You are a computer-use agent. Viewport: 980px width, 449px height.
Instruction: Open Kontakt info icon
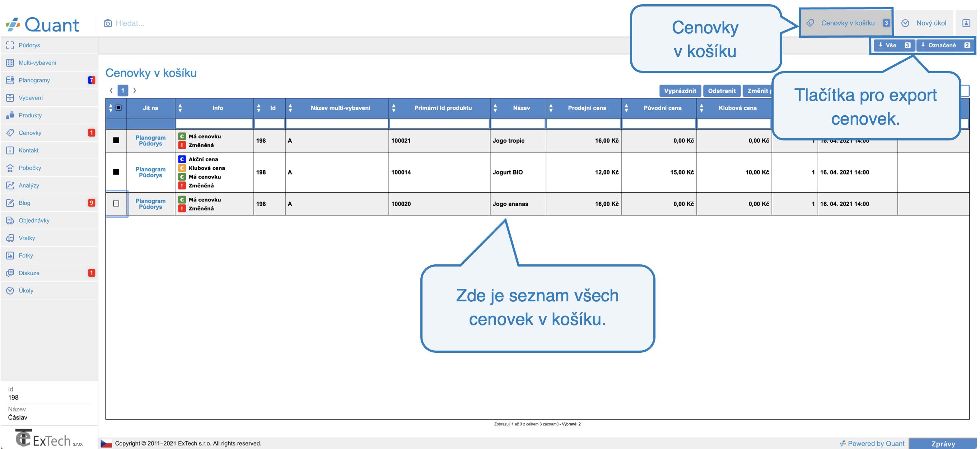[x=10, y=150]
